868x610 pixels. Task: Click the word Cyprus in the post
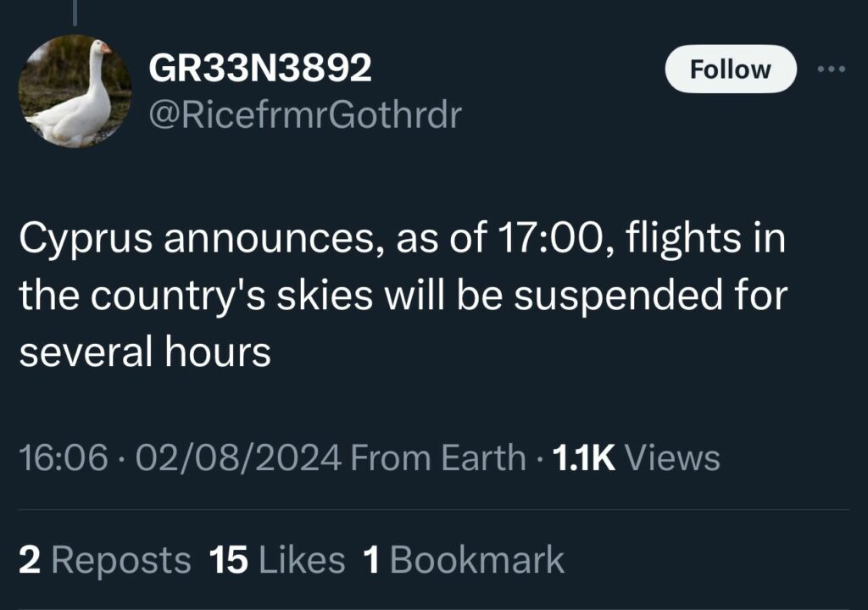pos(86,239)
